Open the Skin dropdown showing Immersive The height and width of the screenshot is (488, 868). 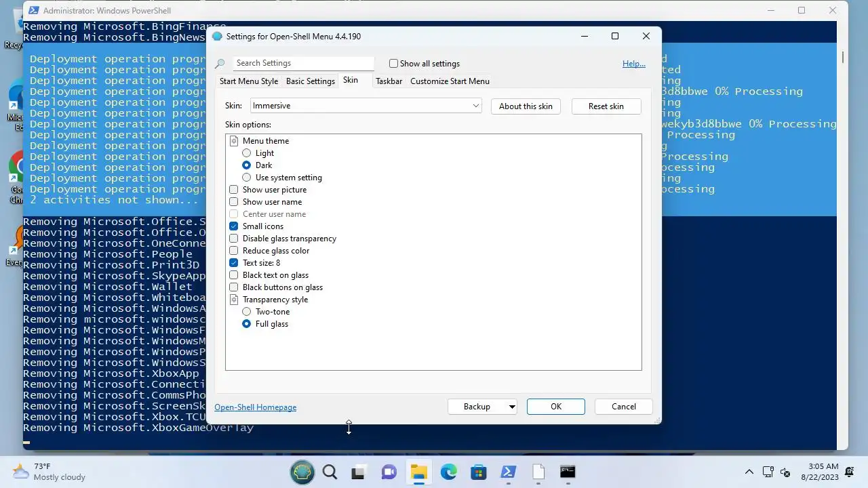tap(366, 106)
